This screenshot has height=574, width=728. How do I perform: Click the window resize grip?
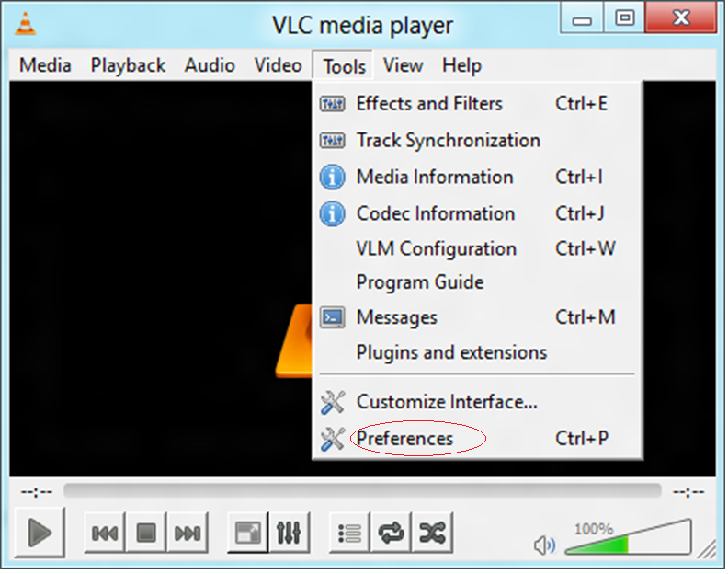708,549
